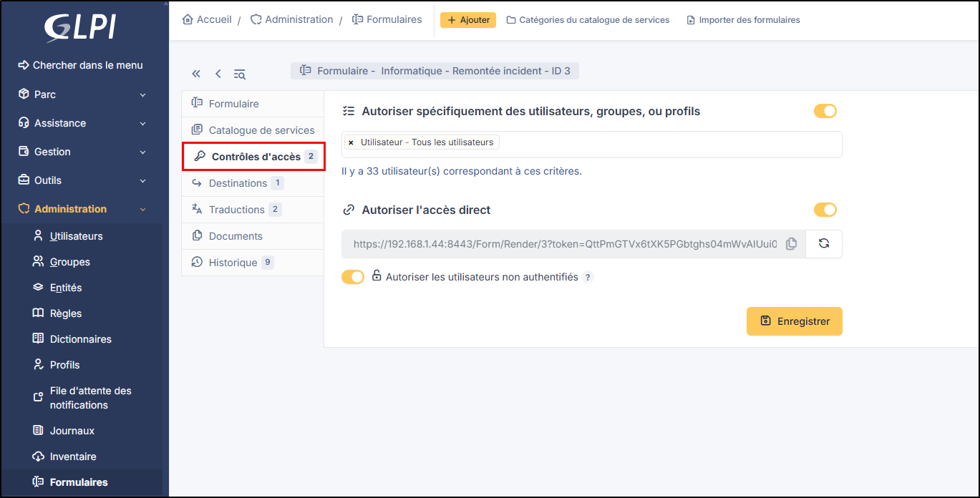Expand the Assistance menu
Image resolution: width=980 pixels, height=498 pixels.
pos(83,123)
